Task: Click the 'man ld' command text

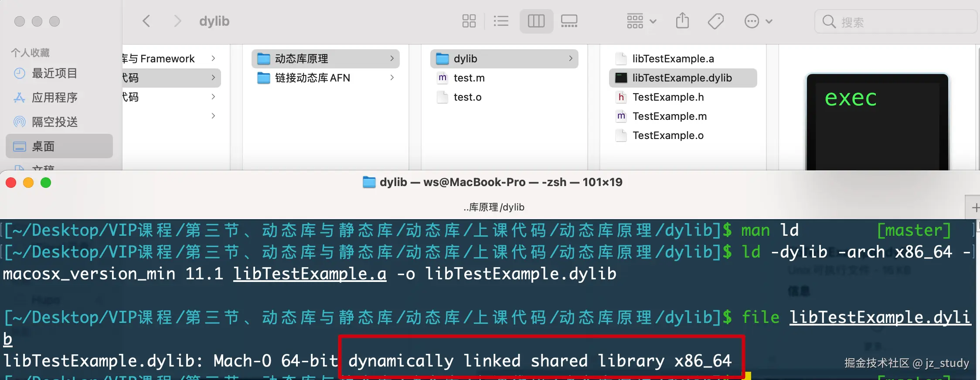Action: click(770, 230)
